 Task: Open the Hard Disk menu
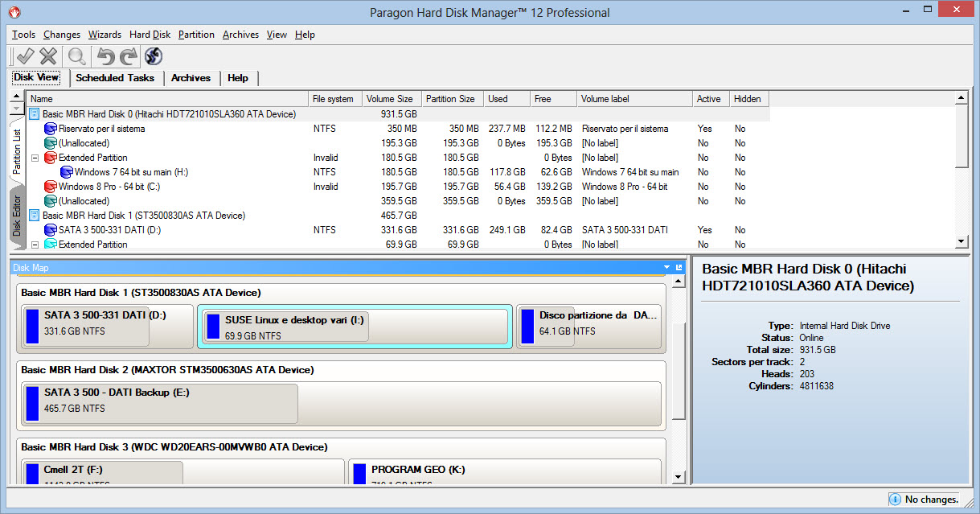click(150, 35)
